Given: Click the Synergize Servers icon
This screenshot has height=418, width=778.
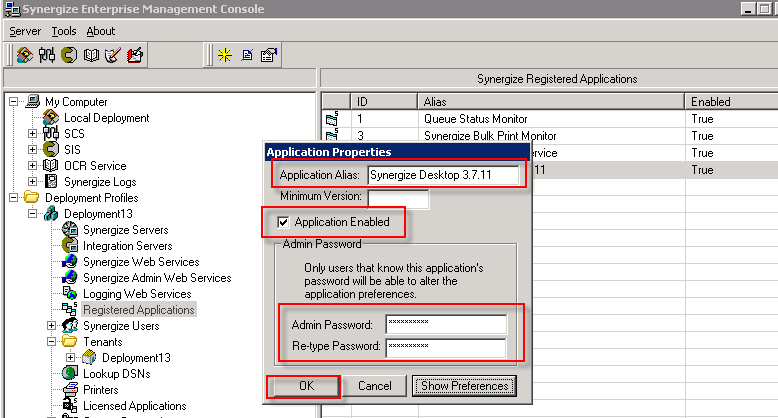Looking at the screenshot, I should [70, 229].
